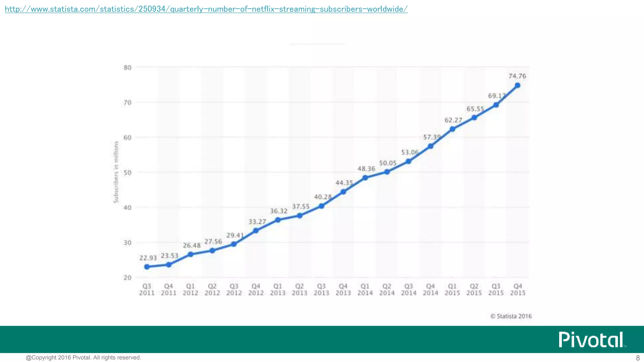Click the Q3 2015 x-axis label
The height and width of the screenshot is (362, 644).
click(x=496, y=289)
